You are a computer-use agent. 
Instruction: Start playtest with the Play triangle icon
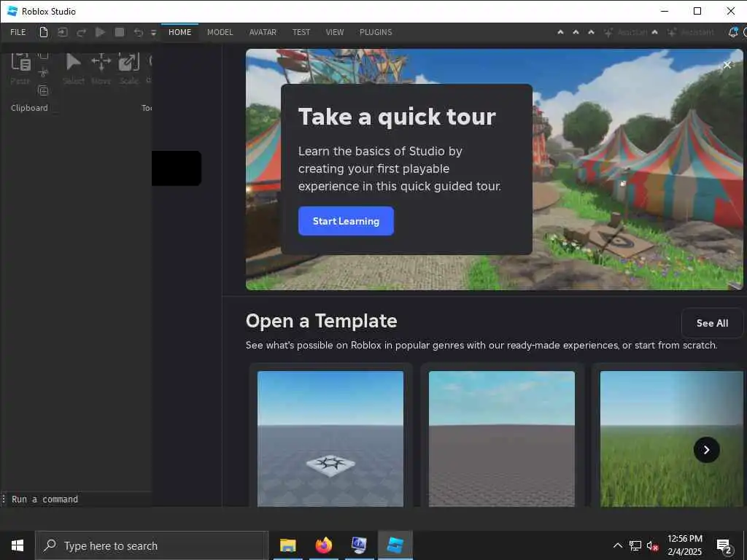point(100,32)
